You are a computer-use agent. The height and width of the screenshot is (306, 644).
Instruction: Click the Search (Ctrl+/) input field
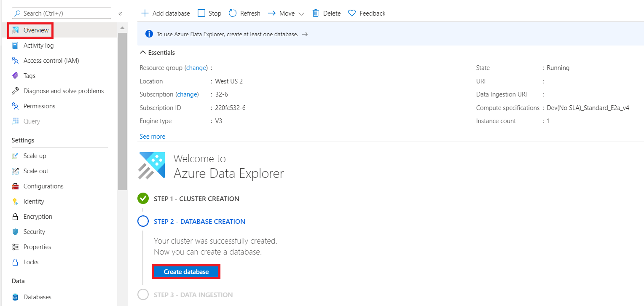pyautogui.click(x=62, y=13)
